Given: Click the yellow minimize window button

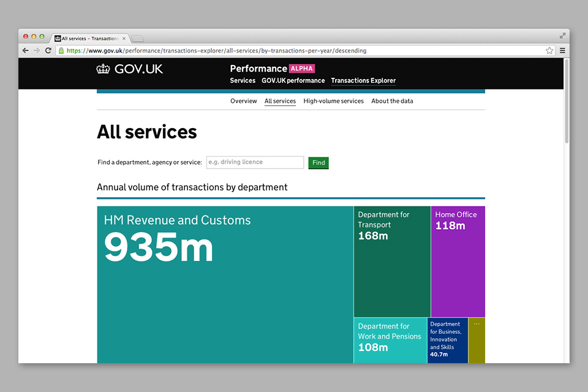Looking at the screenshot, I should [x=34, y=36].
